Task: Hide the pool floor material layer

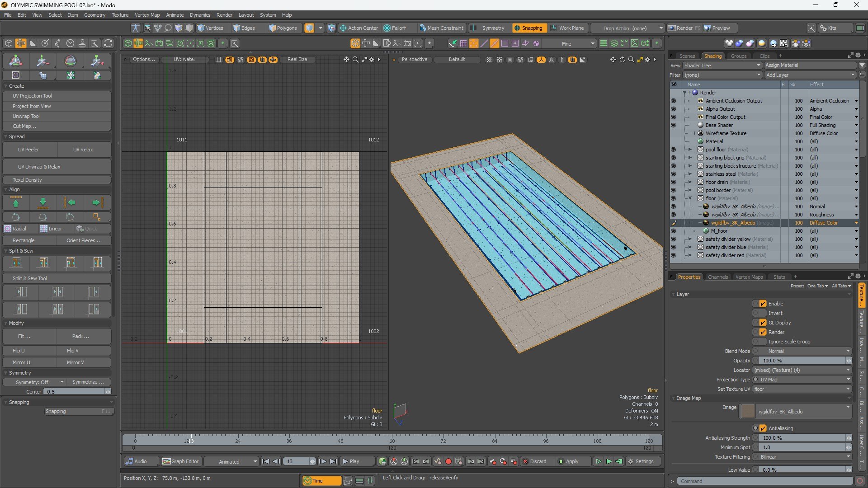Action: 674,150
